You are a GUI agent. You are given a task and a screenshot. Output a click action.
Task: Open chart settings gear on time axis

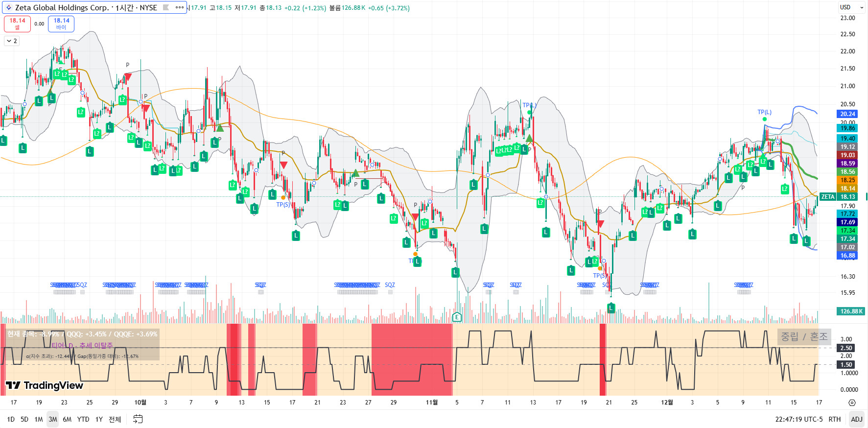[852, 403]
